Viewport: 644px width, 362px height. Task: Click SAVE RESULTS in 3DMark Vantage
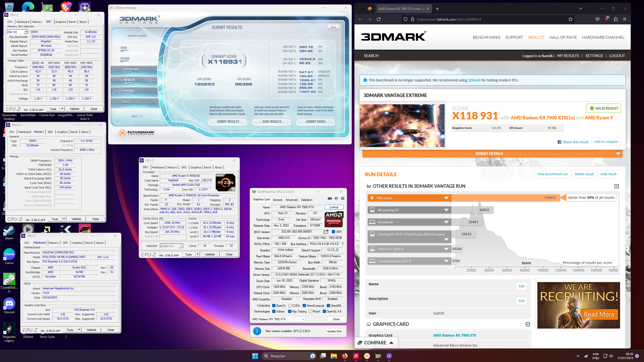click(x=272, y=122)
